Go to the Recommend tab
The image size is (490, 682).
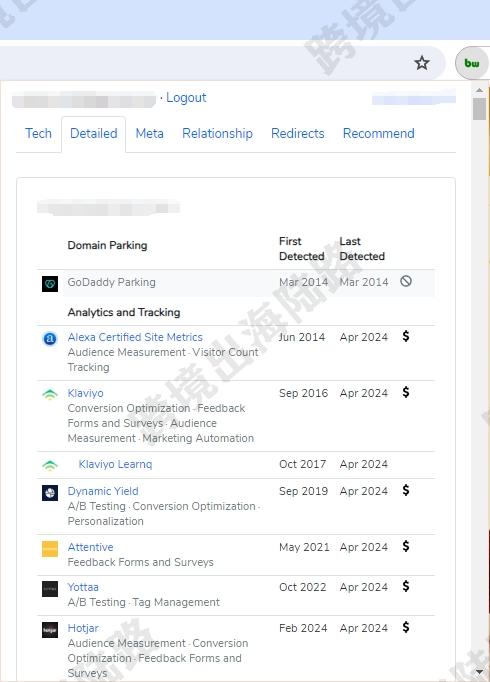tap(379, 134)
